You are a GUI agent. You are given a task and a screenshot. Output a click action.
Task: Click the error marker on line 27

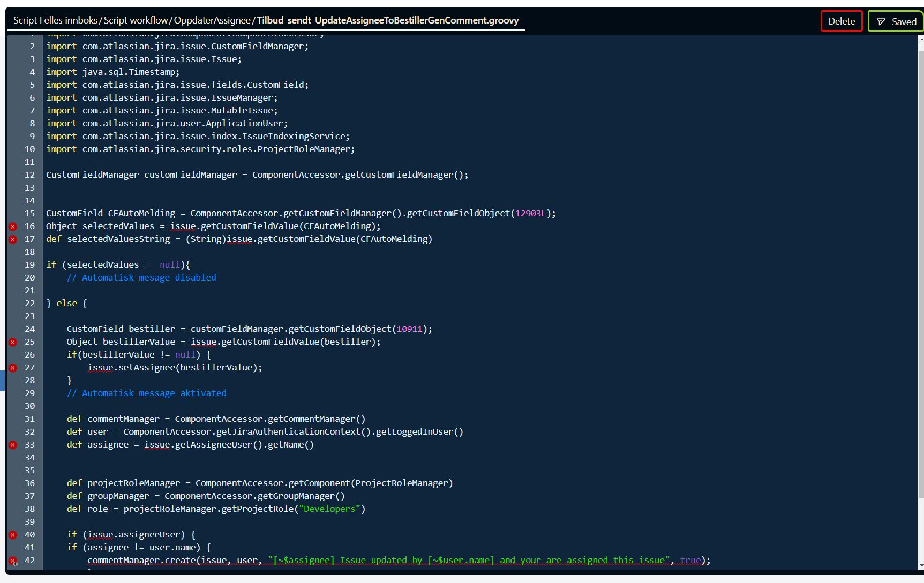click(x=13, y=368)
